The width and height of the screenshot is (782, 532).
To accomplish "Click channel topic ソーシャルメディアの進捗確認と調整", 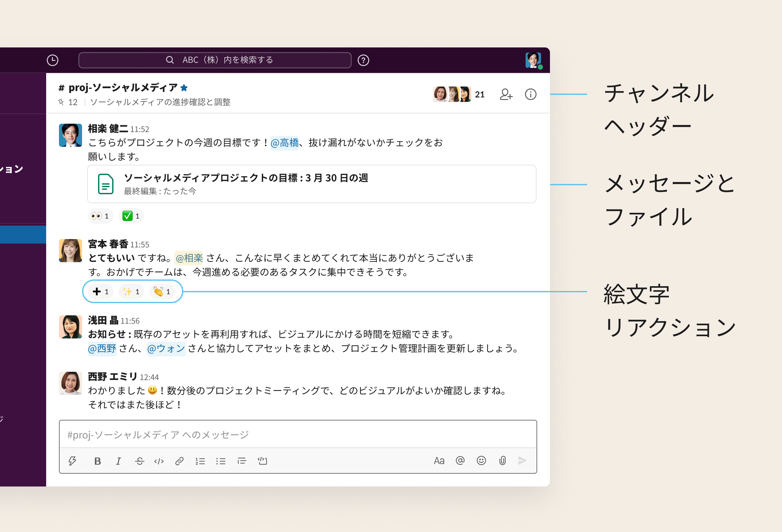I will 160,102.
